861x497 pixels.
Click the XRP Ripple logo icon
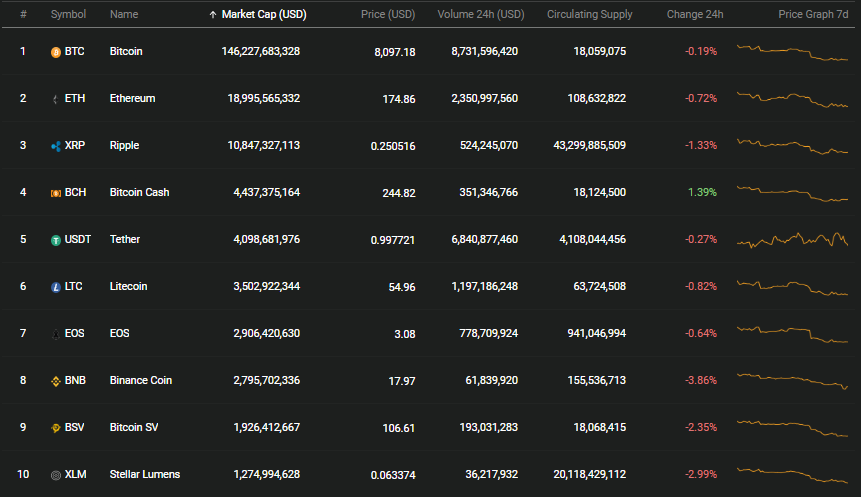tap(55, 146)
